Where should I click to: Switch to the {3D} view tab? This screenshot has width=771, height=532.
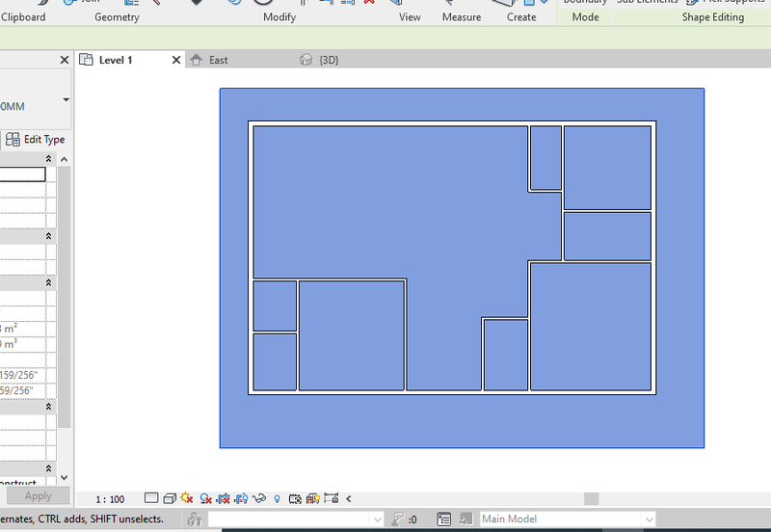(329, 60)
